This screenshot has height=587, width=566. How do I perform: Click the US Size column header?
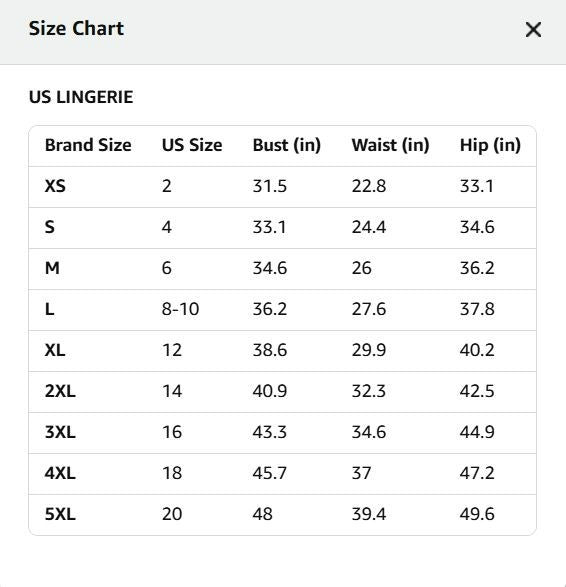[x=192, y=145]
